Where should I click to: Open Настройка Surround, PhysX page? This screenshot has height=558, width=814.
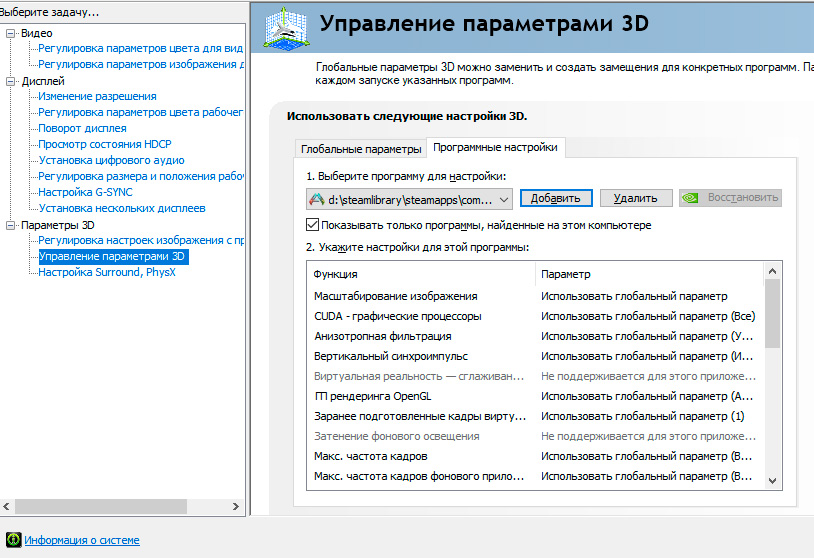pyautogui.click(x=107, y=273)
